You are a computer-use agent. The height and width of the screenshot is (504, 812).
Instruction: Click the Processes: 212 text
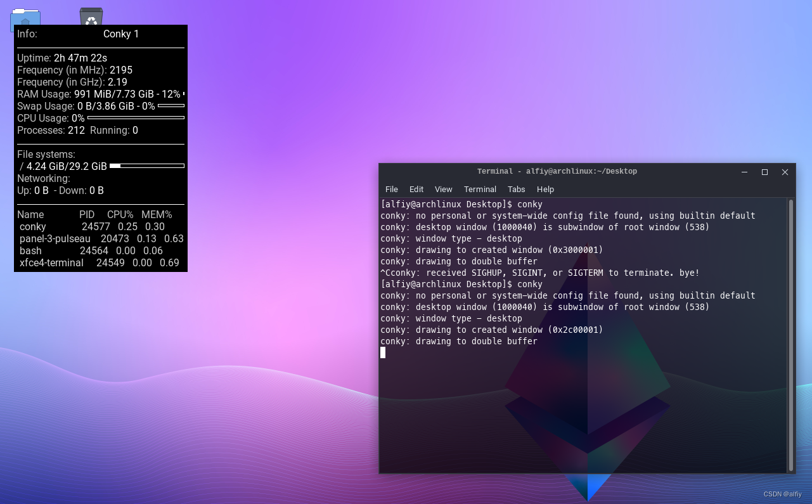[51, 130]
